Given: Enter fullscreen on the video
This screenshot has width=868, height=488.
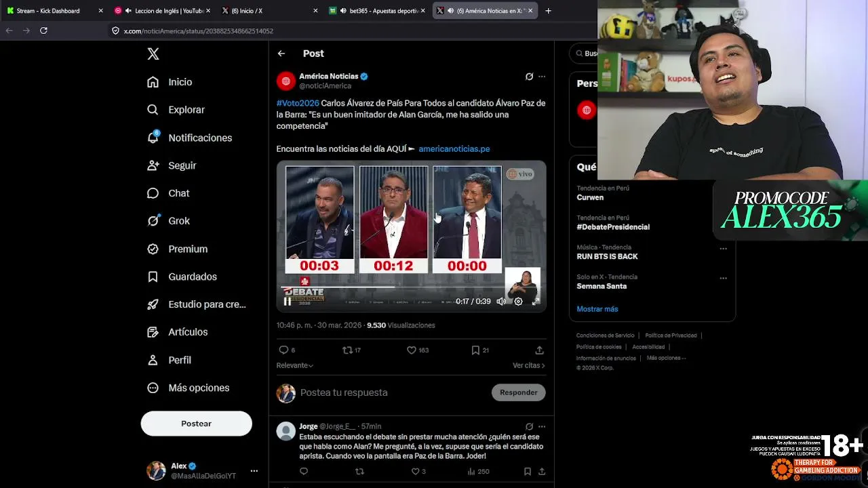Looking at the screenshot, I should [536, 302].
